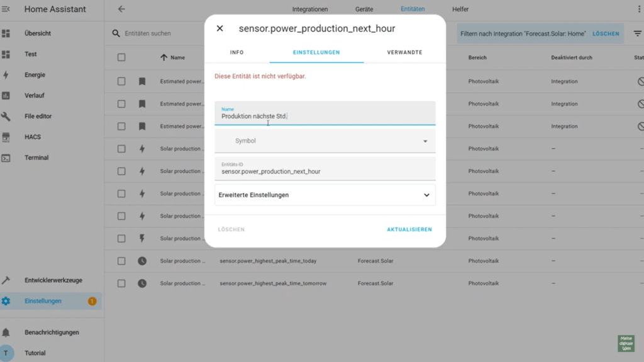Open Verlauf using the history chart icon
This screenshot has width=644, height=362.
click(6, 96)
